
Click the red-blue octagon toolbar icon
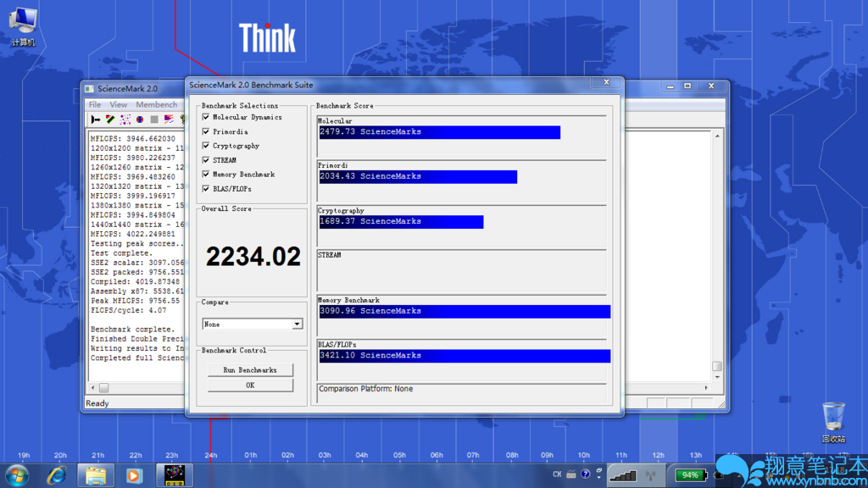point(140,119)
